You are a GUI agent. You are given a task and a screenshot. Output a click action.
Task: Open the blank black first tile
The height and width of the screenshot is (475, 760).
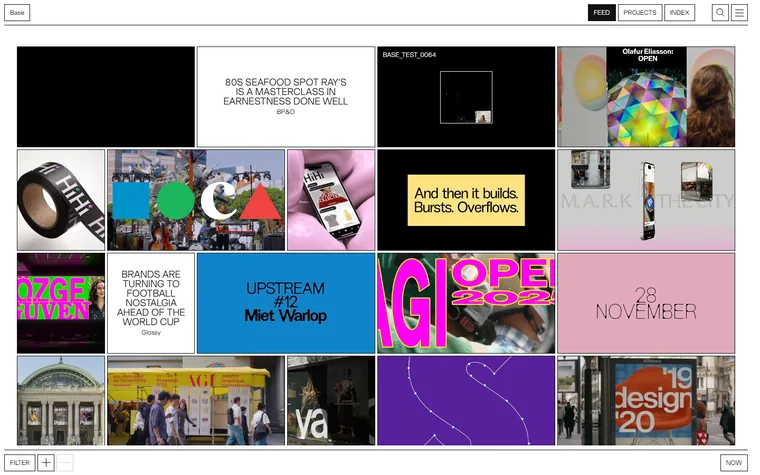tap(106, 96)
